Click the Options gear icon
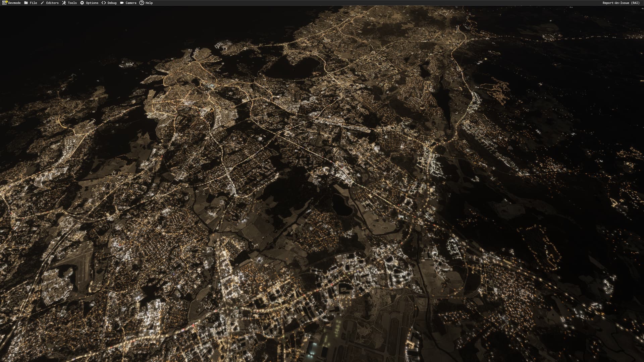 pyautogui.click(x=82, y=3)
